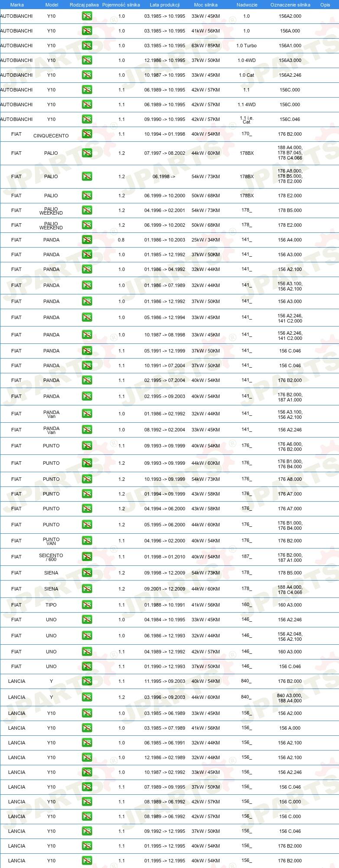Click the petrol icon in the Autobianchi 1.1 i.e. Cat row
The image size is (339, 868).
(x=87, y=119)
